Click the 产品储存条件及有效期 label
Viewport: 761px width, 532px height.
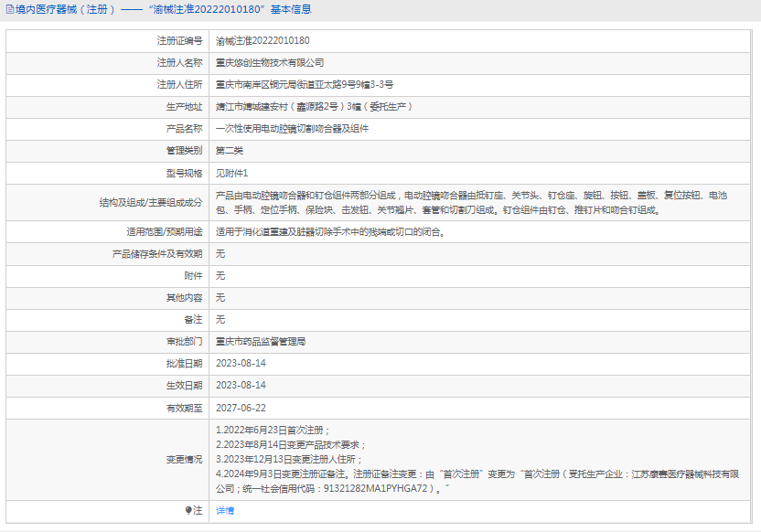(x=157, y=254)
